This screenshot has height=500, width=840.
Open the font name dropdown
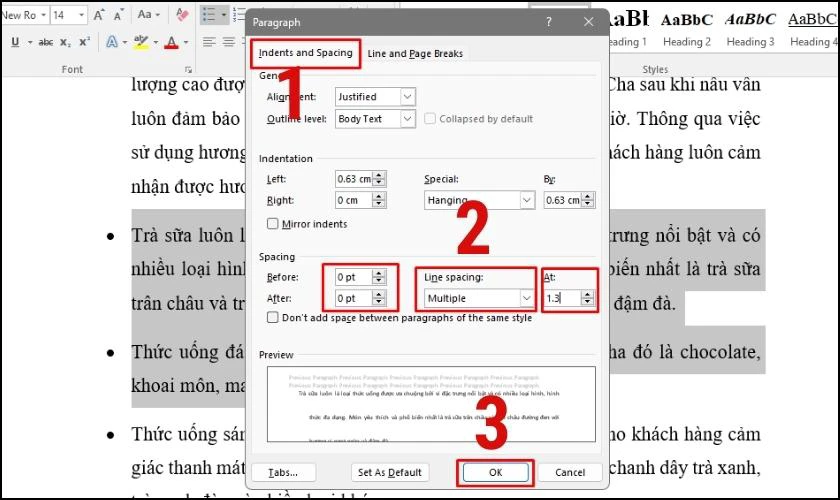[43, 14]
